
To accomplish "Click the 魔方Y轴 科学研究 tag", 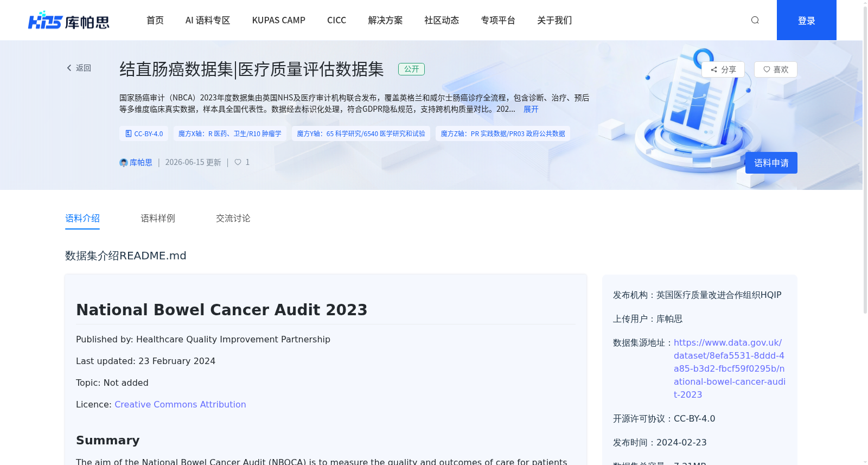I will pos(361,133).
